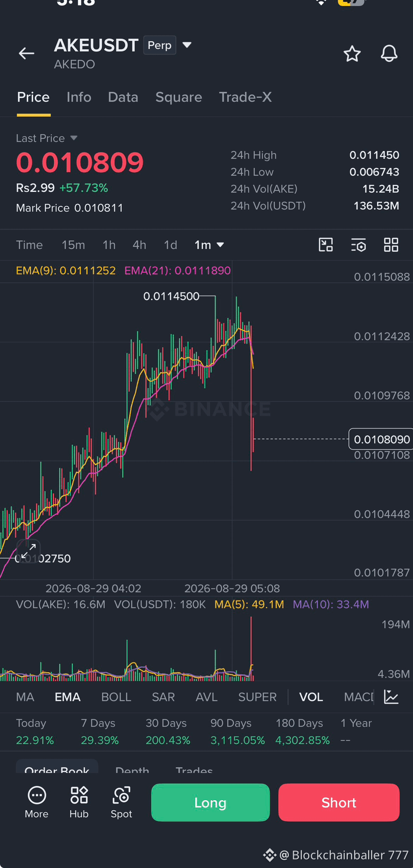The height and width of the screenshot is (868, 413).
Task: Tap the Today 22.91% performance value
Action: pos(35,740)
